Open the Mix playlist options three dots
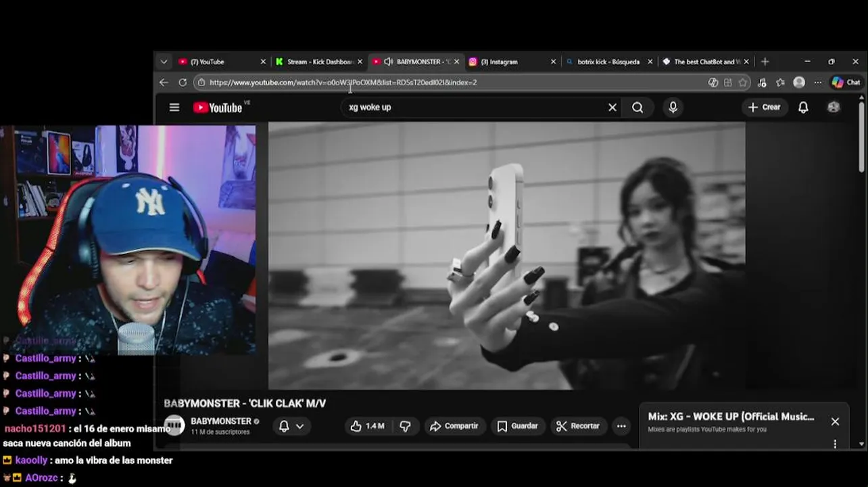Image resolution: width=868 pixels, height=487 pixels. [835, 444]
